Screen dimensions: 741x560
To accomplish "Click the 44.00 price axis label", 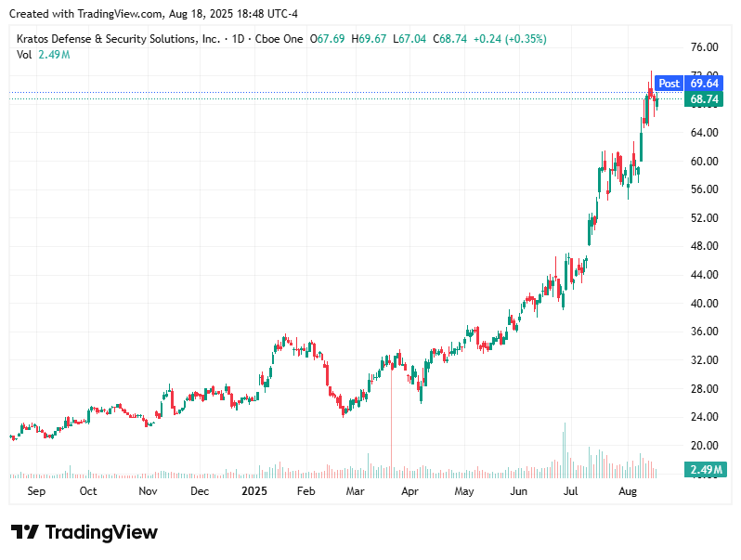I will click(704, 275).
